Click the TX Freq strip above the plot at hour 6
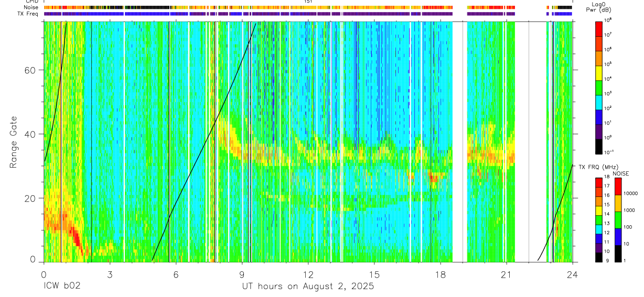 pyautogui.click(x=176, y=14)
